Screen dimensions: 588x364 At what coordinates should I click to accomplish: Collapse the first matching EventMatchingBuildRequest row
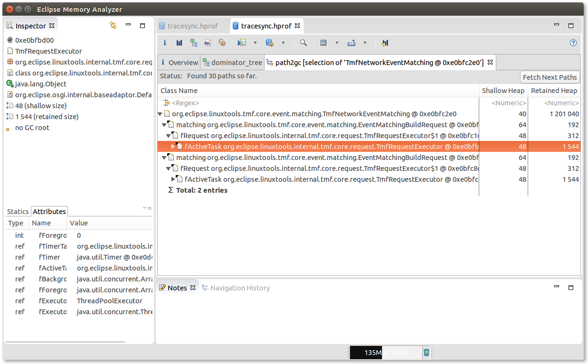[x=164, y=125]
